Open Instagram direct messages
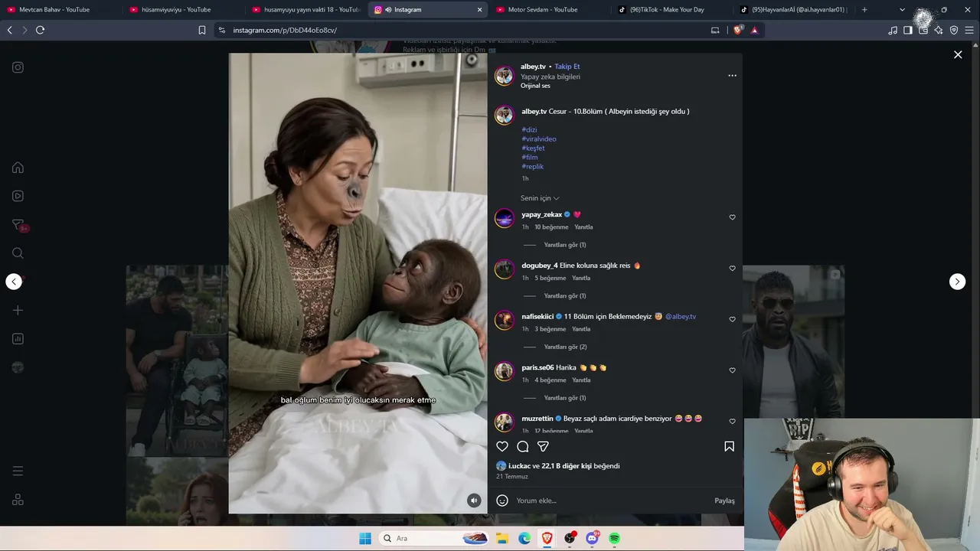The height and width of the screenshot is (551, 980). coord(18,225)
